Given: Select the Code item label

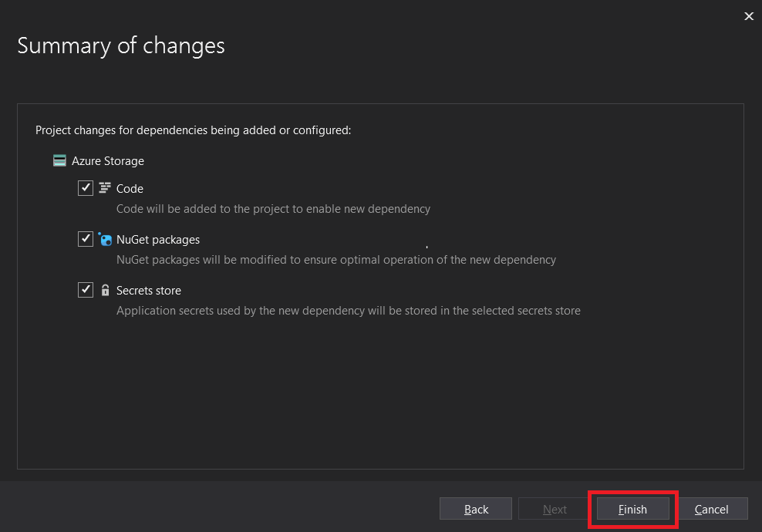Looking at the screenshot, I should click(130, 188).
